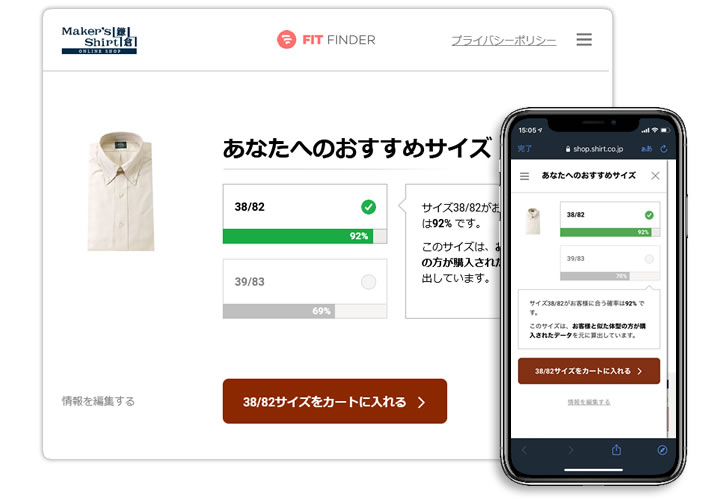Select the 39/83 size option on desktop
This screenshot has width=720, height=500.
(305, 288)
